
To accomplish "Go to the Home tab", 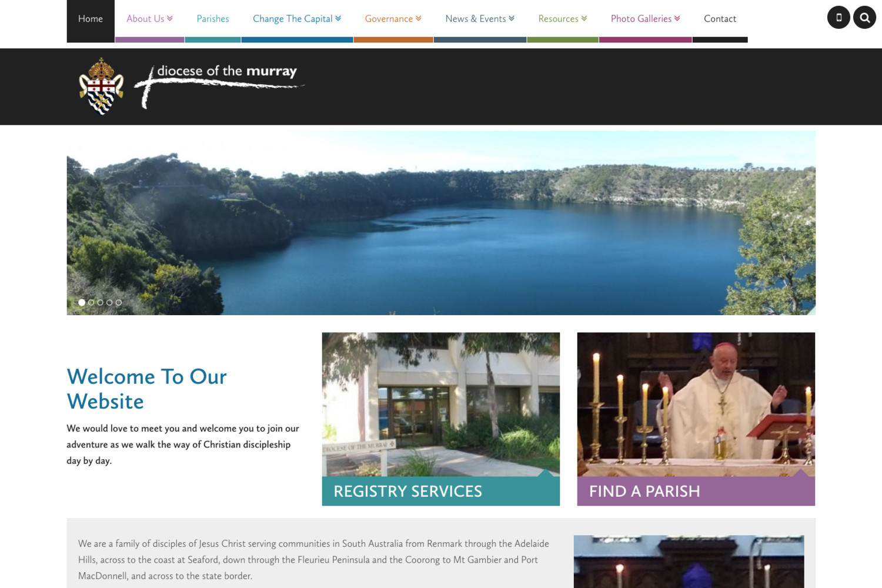I will point(91,19).
